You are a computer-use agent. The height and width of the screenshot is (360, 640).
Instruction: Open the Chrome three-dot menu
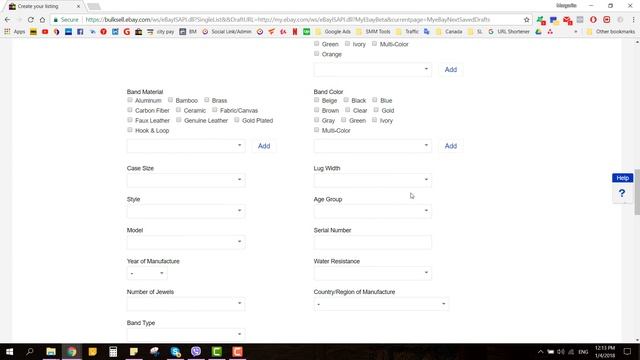[x=633, y=20]
